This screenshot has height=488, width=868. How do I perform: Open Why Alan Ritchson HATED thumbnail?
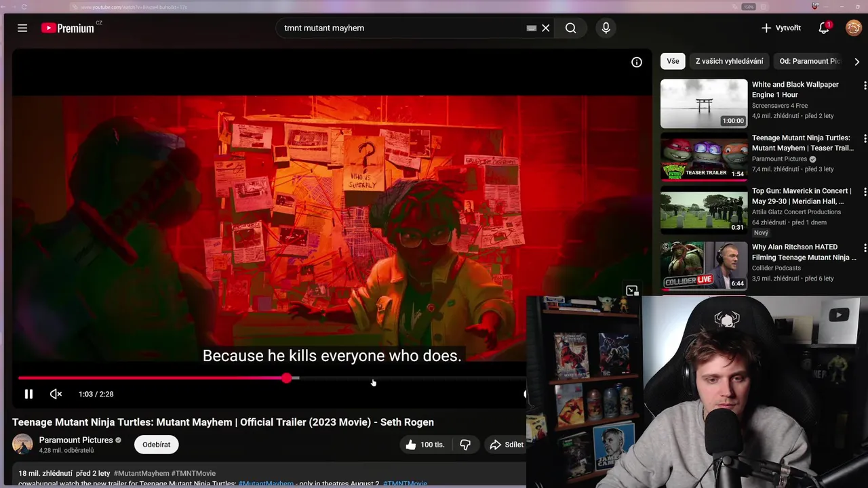704,265
